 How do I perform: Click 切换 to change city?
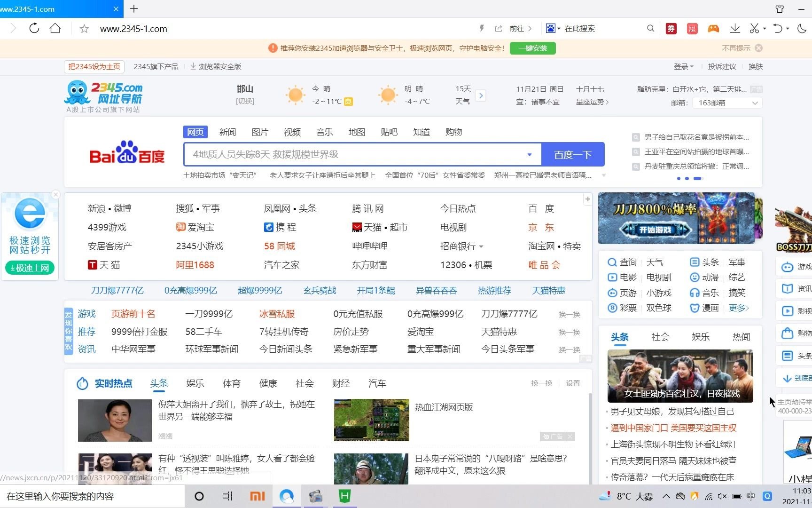coord(245,101)
